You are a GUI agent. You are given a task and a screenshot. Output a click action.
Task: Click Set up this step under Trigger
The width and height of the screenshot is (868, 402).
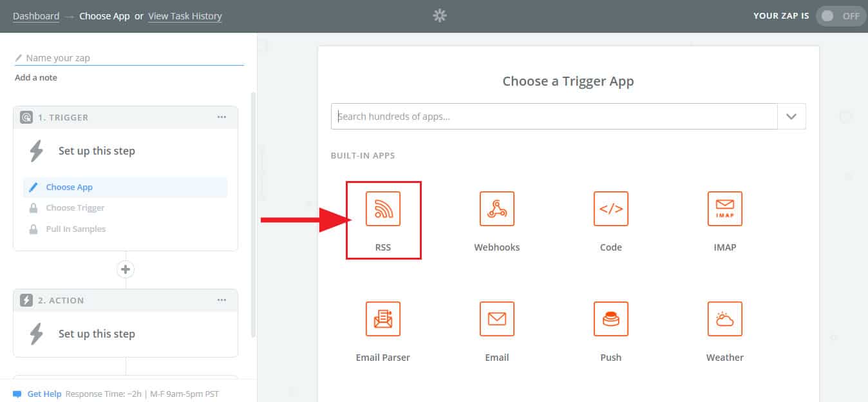97,151
